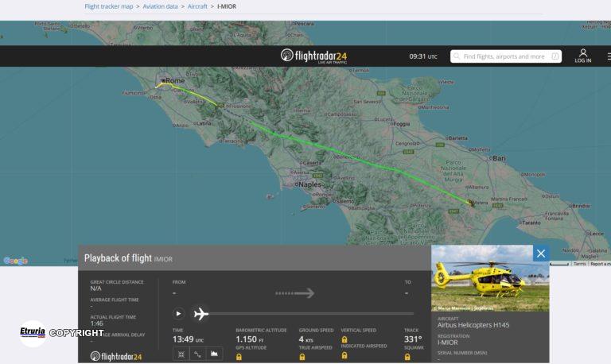Click the 1.150 ft barometric altitude value
611x364 pixels.
250,339
